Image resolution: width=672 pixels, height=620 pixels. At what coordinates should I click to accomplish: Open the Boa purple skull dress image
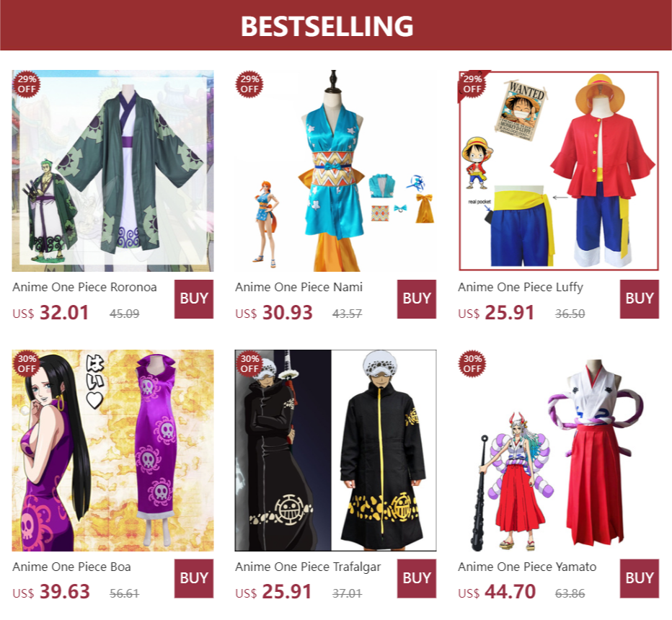pyautogui.click(x=112, y=451)
